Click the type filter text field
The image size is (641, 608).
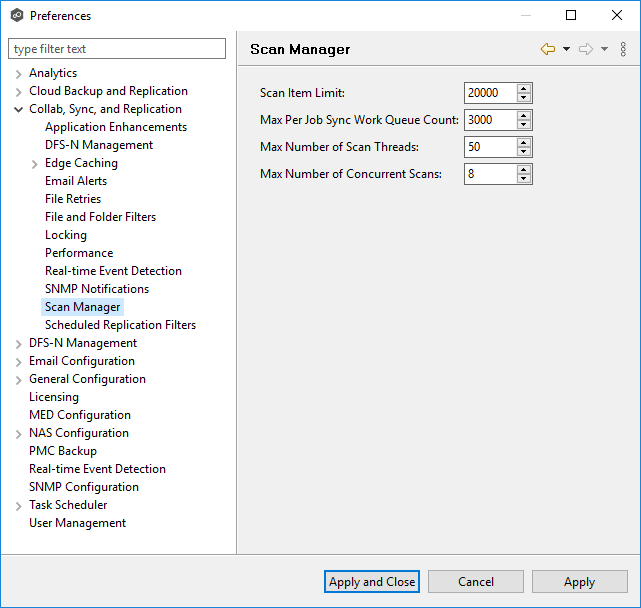117,49
